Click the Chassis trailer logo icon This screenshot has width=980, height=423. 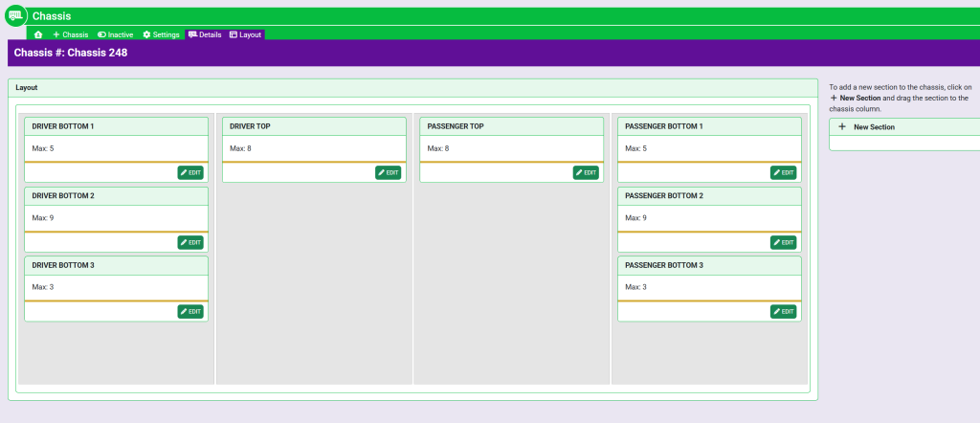click(16, 16)
